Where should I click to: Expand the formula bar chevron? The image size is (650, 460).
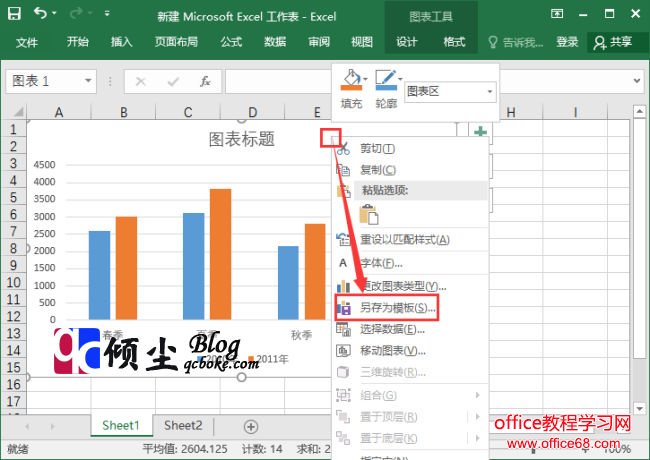coord(637,80)
